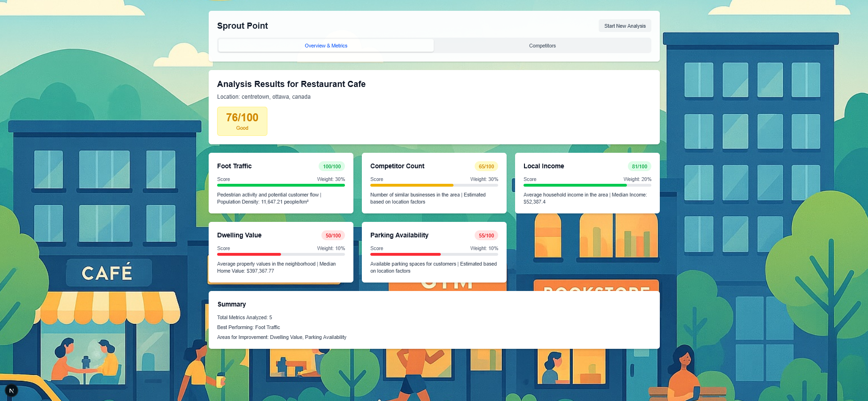Click the Dwelling Value Weight: 10% label
Image resolution: width=868 pixels, height=401 pixels.
pyautogui.click(x=331, y=248)
